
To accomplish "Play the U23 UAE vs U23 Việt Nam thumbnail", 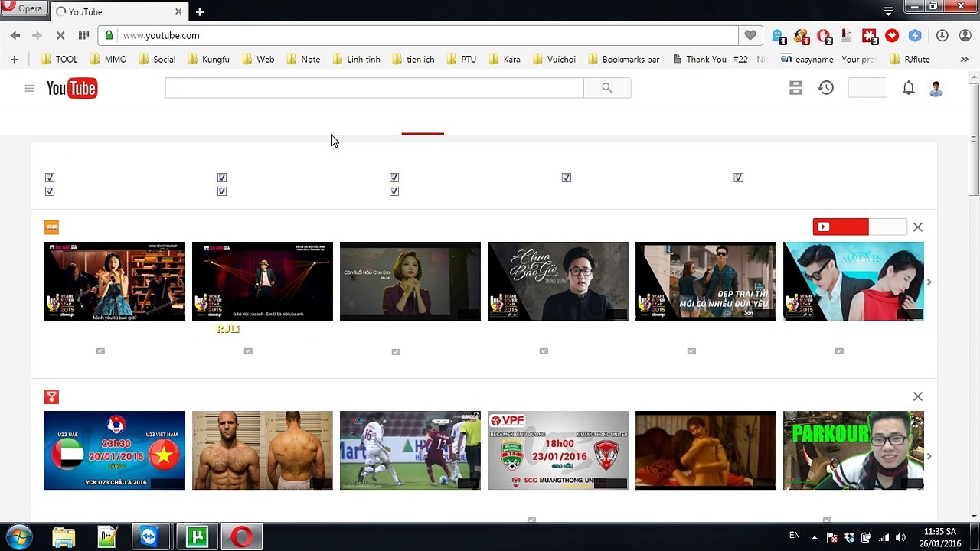I will point(115,450).
